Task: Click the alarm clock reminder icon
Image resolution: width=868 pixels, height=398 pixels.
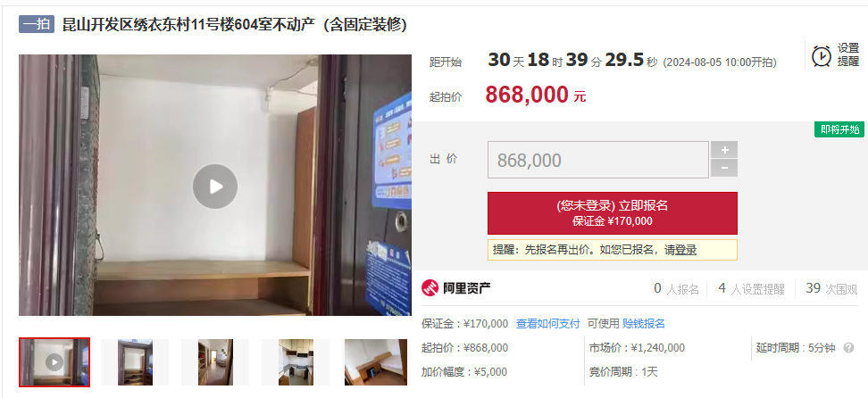Action: 822,56
